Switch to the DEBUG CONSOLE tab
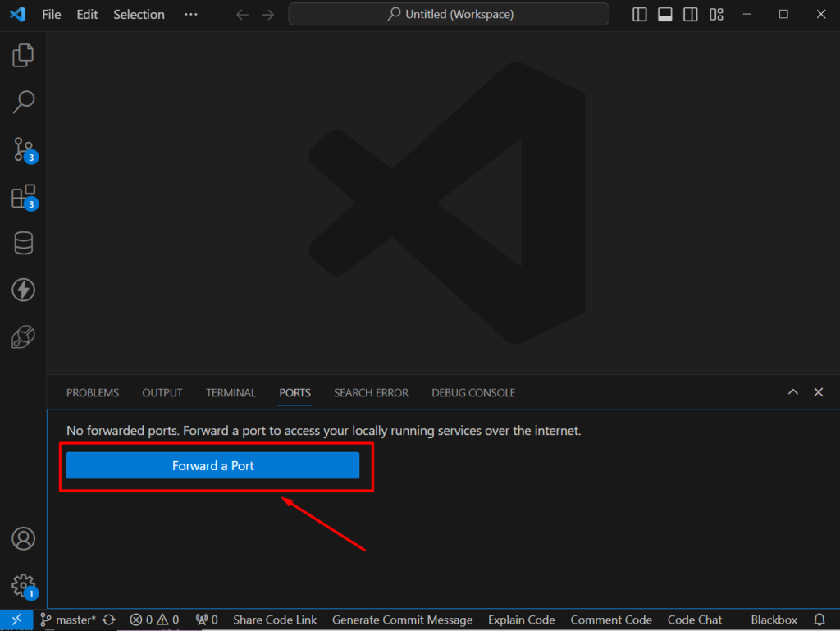This screenshot has width=840, height=631. point(473,393)
